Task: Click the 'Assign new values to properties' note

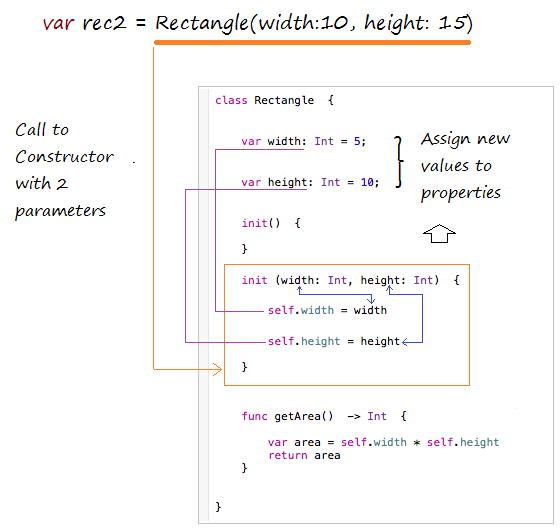Action: pos(465,166)
